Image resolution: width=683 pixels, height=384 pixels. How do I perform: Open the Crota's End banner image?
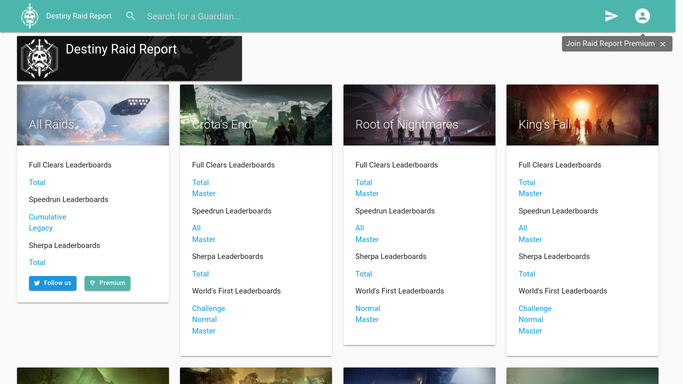click(256, 115)
